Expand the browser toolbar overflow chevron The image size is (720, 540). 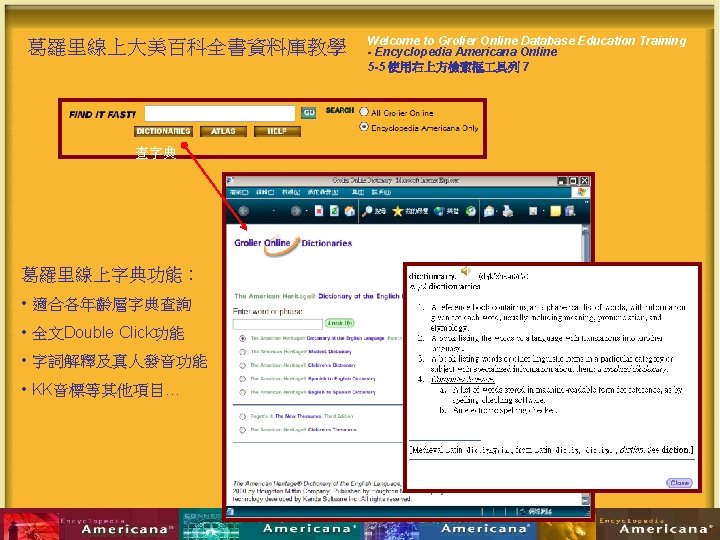tap(586, 202)
